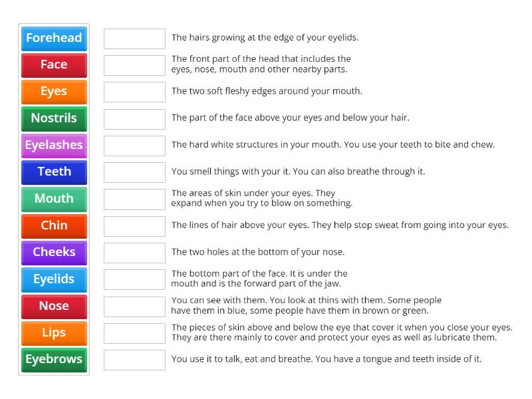Select the blank box beside the smell definition

[134, 172]
